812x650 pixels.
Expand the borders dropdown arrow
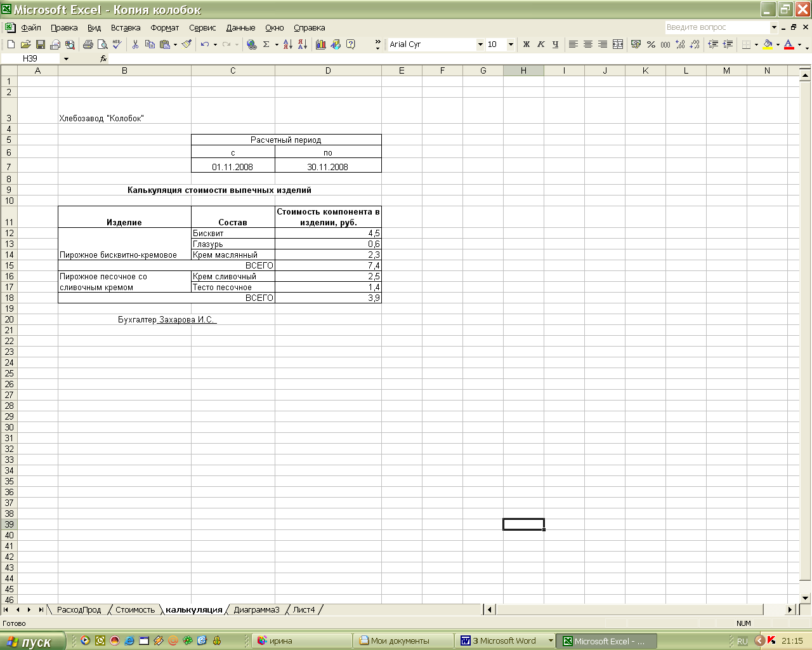tap(756, 44)
